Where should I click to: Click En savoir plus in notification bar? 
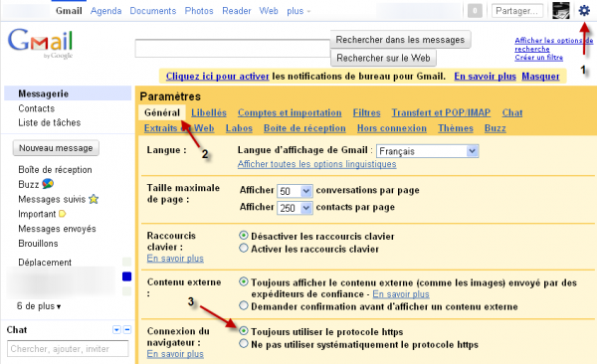[486, 77]
